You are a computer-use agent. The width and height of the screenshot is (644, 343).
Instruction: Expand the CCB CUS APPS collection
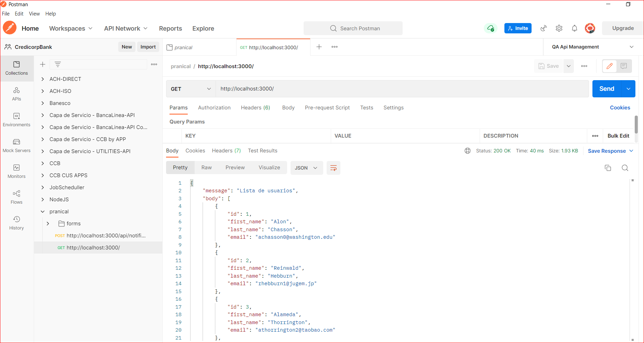43,175
